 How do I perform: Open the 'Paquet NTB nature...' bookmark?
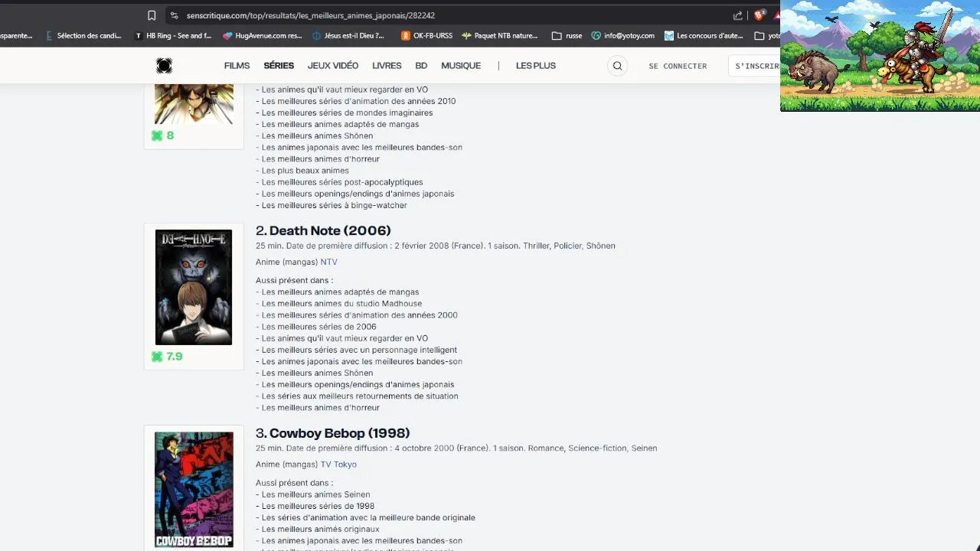[499, 35]
